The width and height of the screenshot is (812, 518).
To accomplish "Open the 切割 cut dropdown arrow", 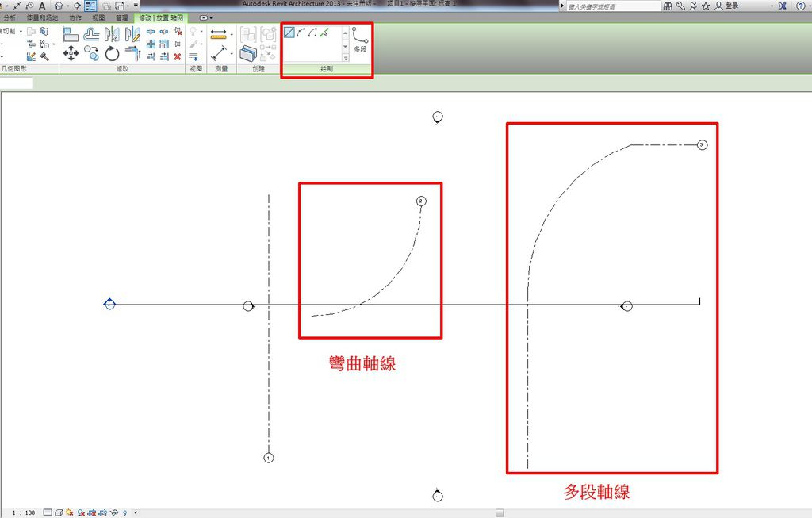I will pyautogui.click(x=21, y=31).
